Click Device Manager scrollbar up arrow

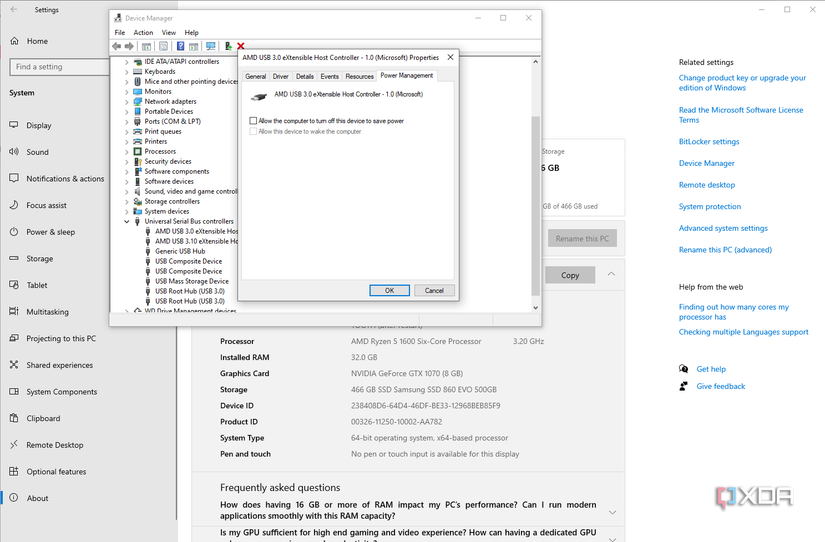pyautogui.click(x=536, y=62)
